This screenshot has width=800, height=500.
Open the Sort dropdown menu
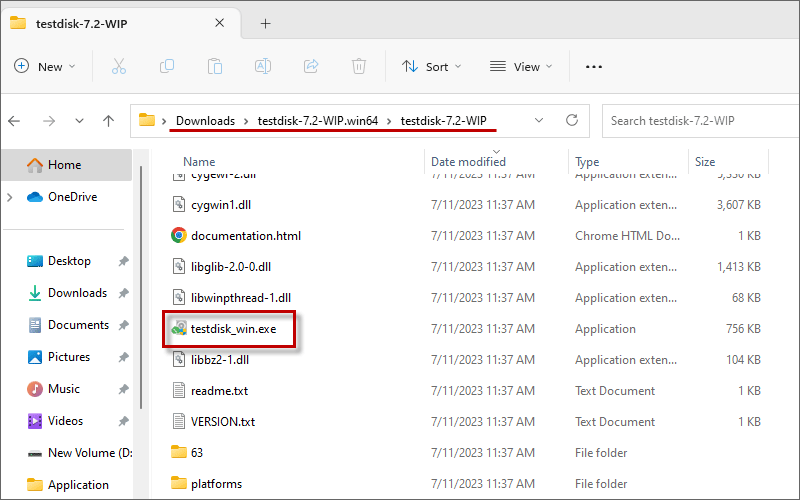click(432, 66)
